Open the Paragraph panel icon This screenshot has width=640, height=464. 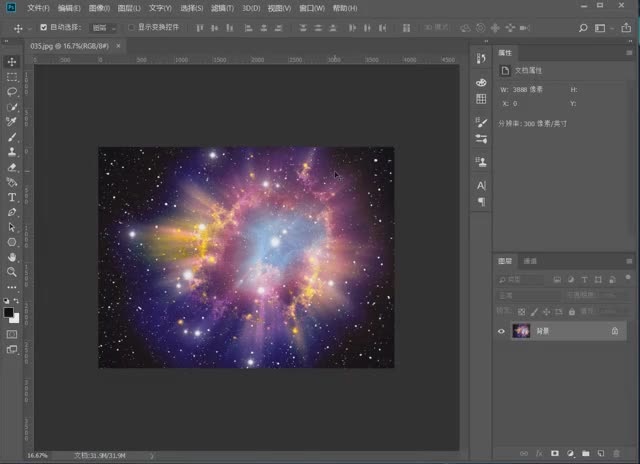coord(481,202)
